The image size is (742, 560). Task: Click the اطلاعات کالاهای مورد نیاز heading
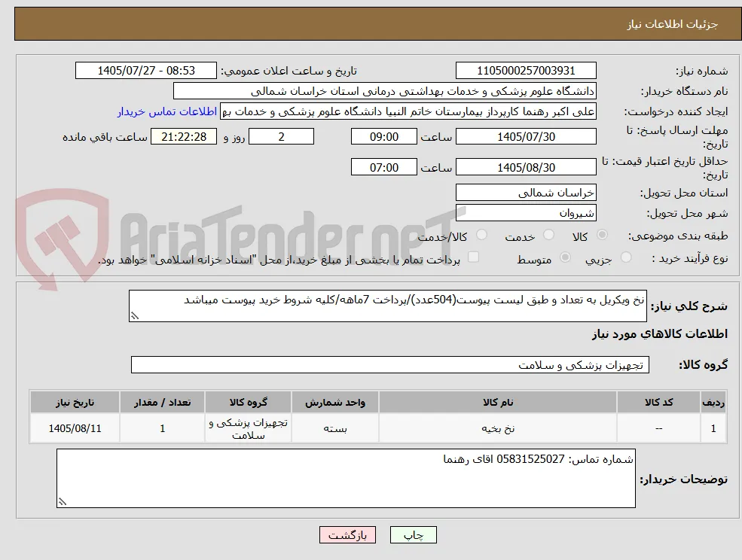coord(660,334)
